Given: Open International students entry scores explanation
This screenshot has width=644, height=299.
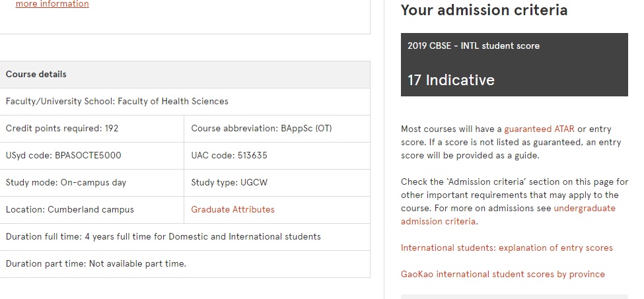Looking at the screenshot, I should (507, 248).
